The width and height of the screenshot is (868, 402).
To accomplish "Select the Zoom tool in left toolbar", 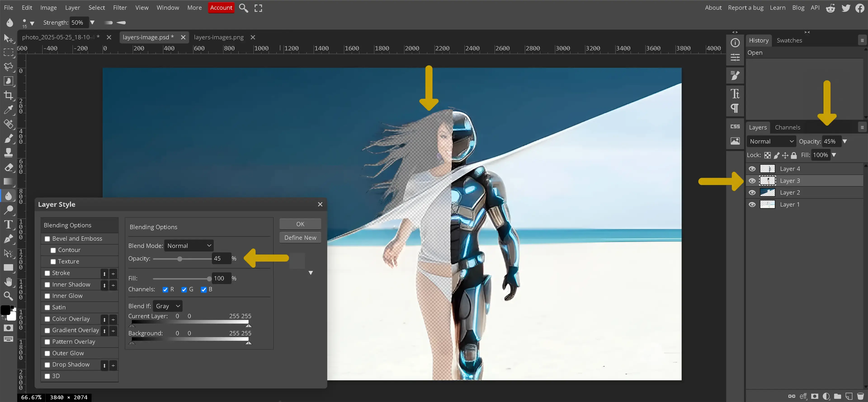I will pos(8,296).
